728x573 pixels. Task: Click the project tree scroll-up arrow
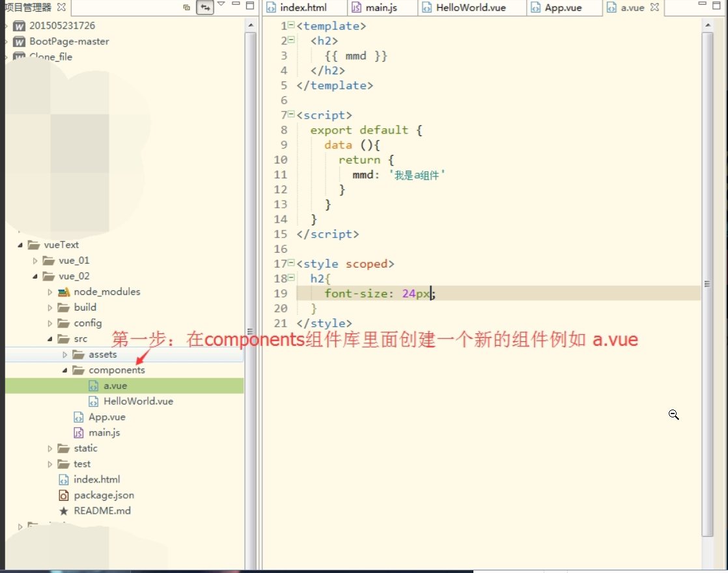(x=251, y=25)
